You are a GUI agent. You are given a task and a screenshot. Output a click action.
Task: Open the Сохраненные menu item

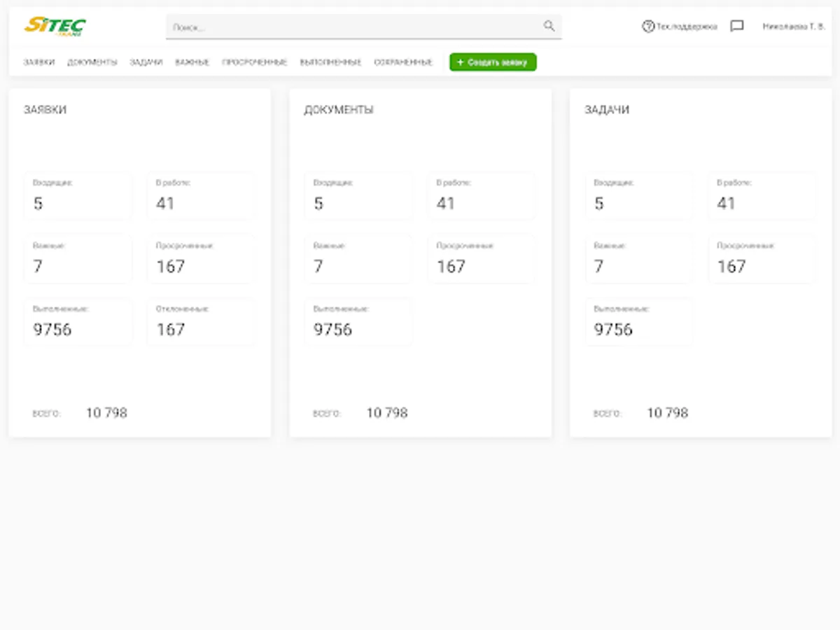click(403, 62)
